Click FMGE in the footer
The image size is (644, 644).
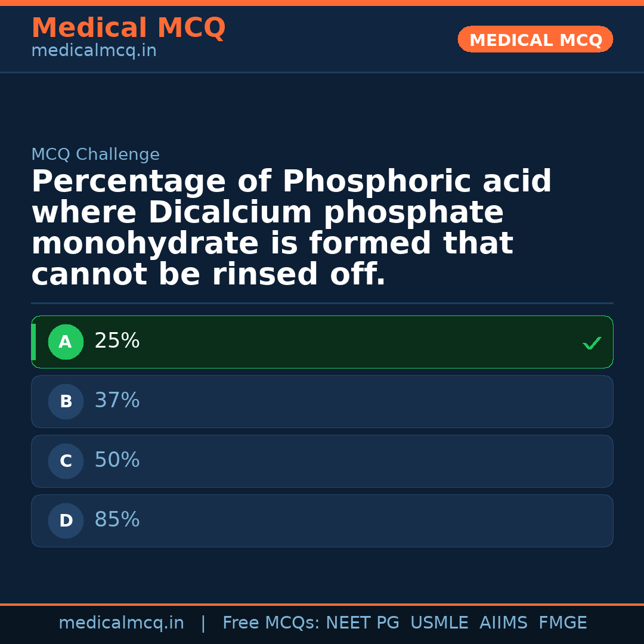562,623
